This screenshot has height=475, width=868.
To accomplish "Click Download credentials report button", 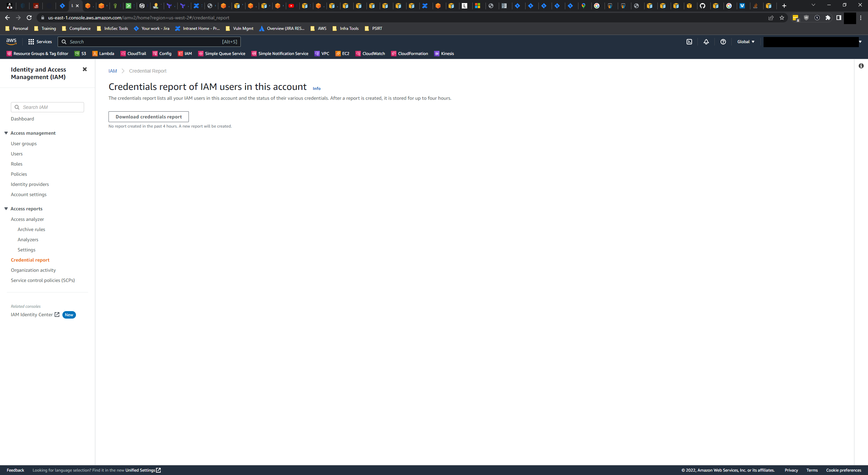I will 149,117.
